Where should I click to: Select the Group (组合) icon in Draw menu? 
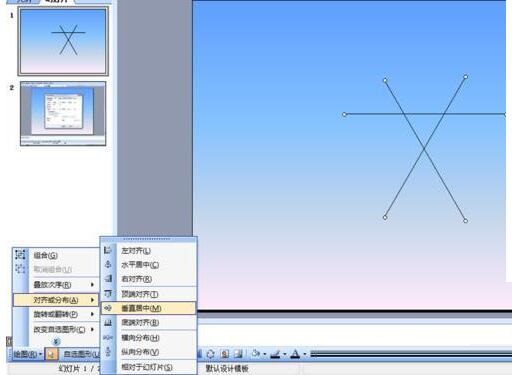click(x=20, y=255)
